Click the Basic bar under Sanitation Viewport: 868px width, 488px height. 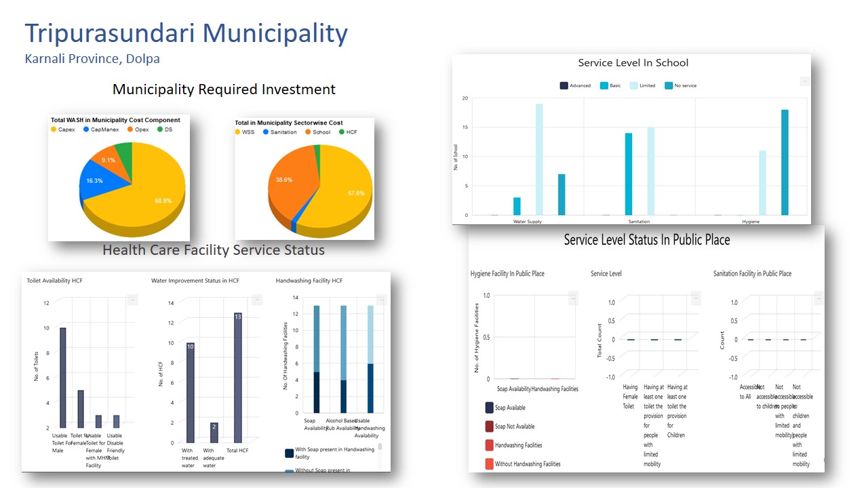629,174
